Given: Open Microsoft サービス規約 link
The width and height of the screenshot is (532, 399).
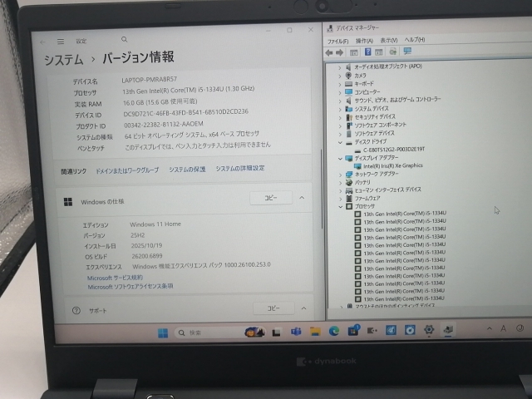Looking at the screenshot, I should [115, 278].
